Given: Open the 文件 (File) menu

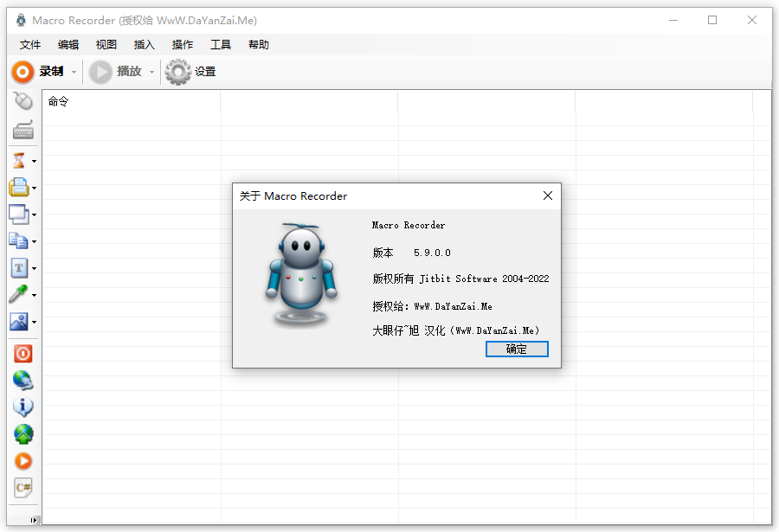Looking at the screenshot, I should (29, 45).
